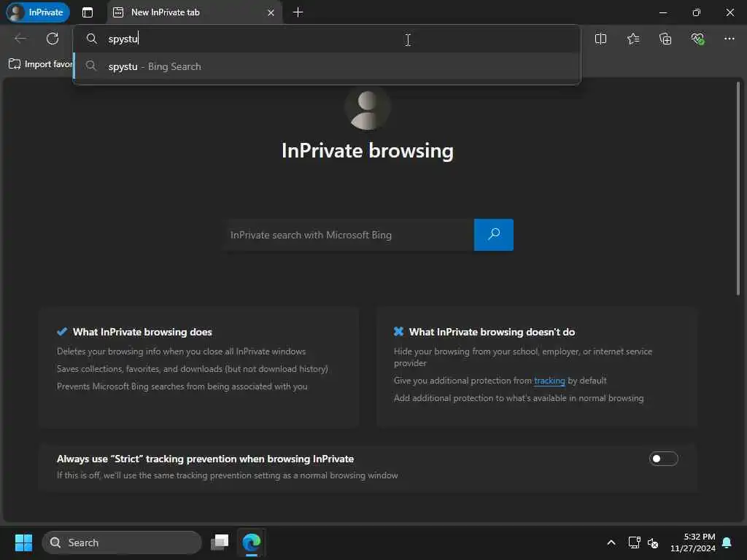Open Collections icon in toolbar
This screenshot has height=560, width=747.
pos(665,39)
